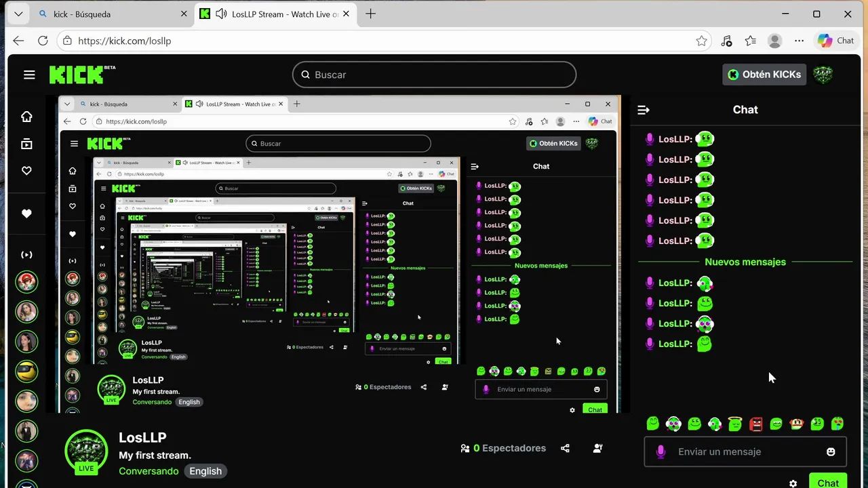Open the Conversando category link
Image resolution: width=868 pixels, height=488 pixels.
click(149, 471)
